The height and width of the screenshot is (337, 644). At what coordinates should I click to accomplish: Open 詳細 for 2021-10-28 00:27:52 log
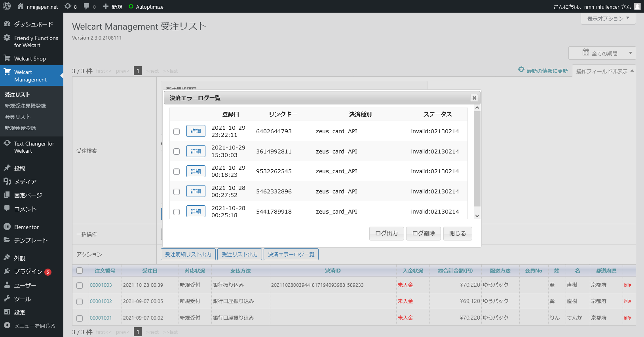pyautogui.click(x=196, y=191)
